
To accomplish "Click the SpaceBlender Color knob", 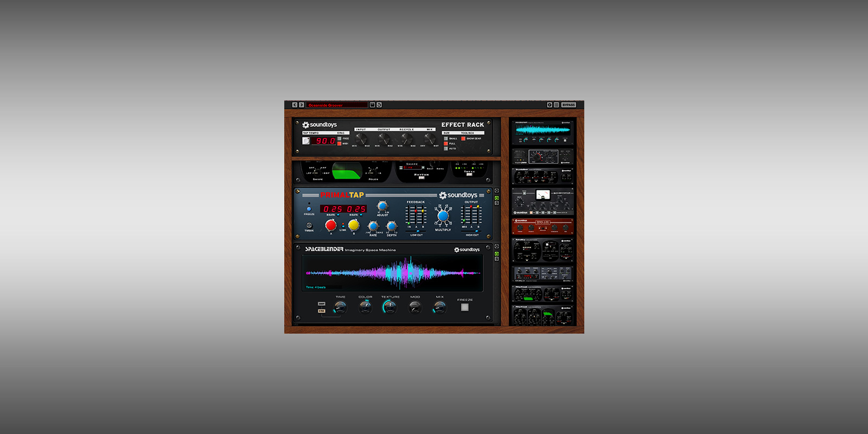I will (x=365, y=308).
